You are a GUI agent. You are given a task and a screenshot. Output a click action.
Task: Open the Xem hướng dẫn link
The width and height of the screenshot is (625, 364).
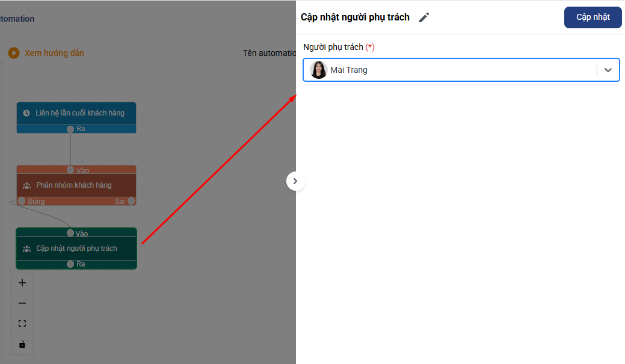point(54,53)
